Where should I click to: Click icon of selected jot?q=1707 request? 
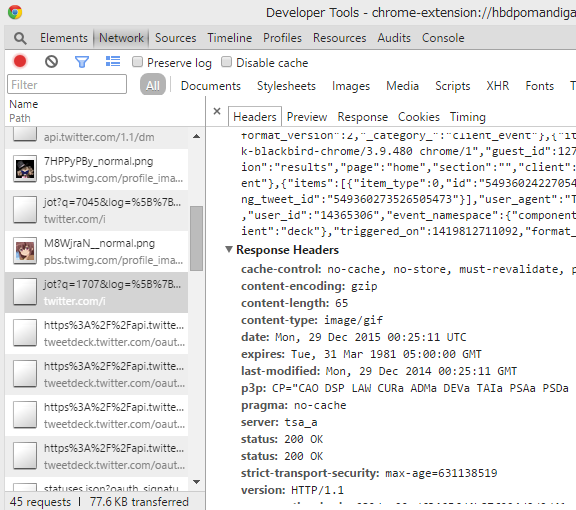click(25, 292)
